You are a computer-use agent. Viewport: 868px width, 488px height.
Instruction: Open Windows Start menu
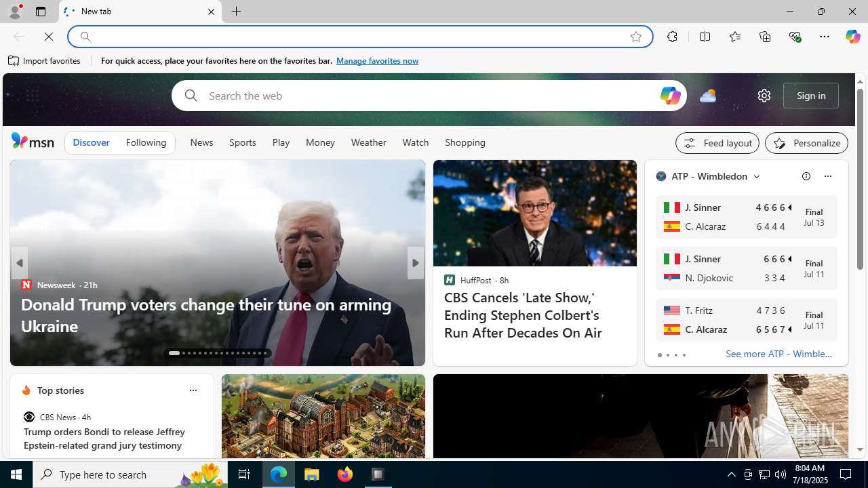click(16, 474)
